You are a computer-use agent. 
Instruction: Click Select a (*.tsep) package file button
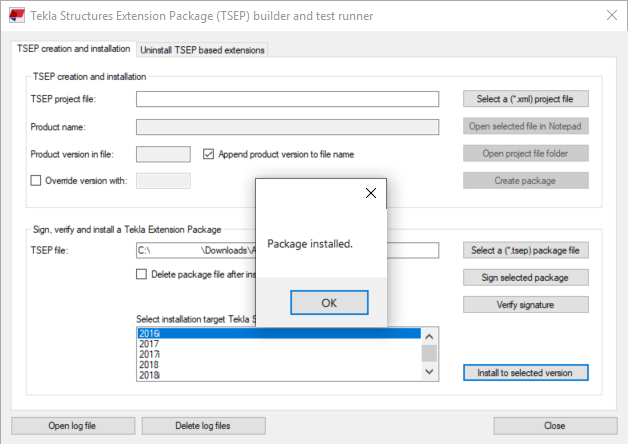click(x=525, y=250)
